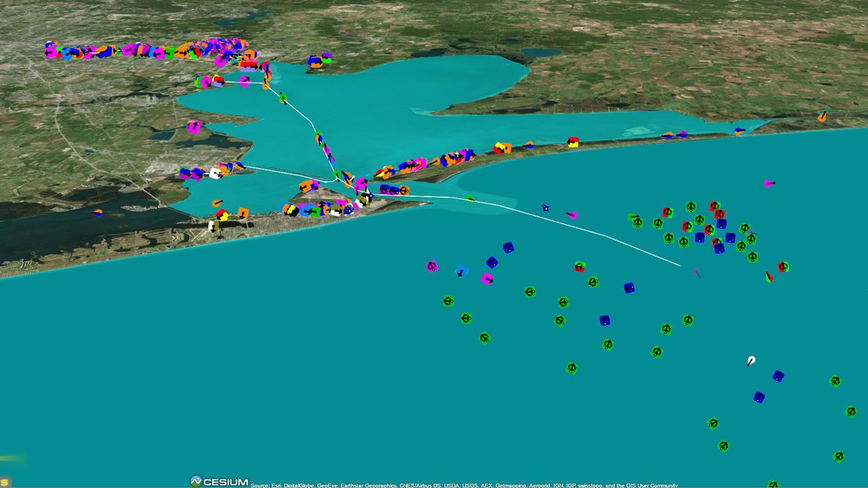This screenshot has width=868, height=488.
Task: Select the lone magenta marker in upper-right ocean
Action: coord(769,184)
